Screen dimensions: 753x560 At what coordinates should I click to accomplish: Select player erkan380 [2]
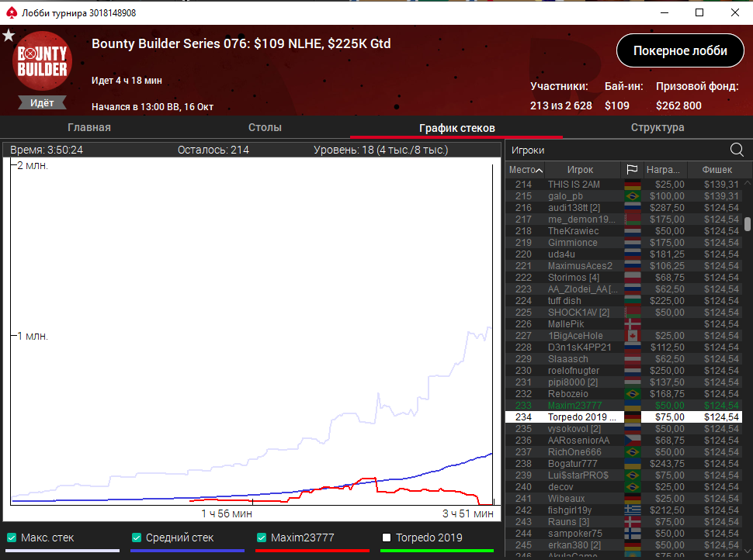click(623, 545)
